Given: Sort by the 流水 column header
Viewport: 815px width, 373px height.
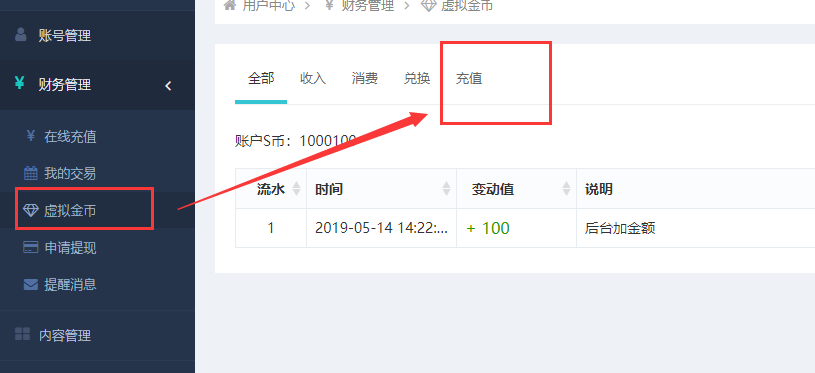Looking at the screenshot, I should click(271, 189).
